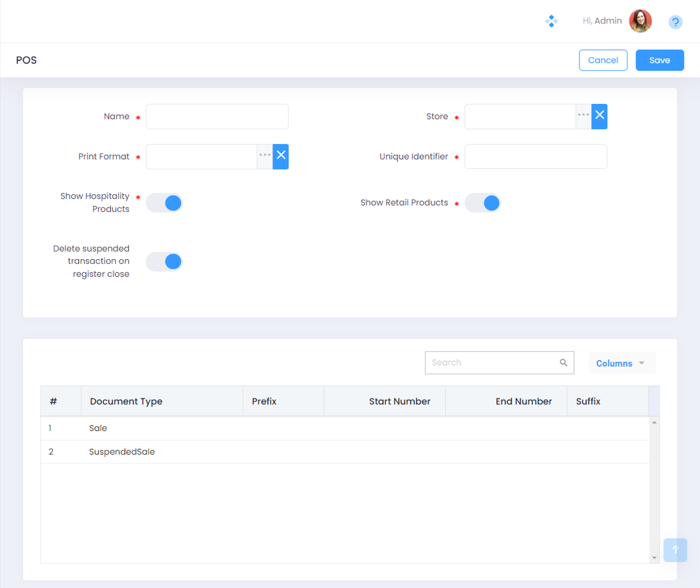Click the Start Number column header
The width and height of the screenshot is (700, 588).
pos(399,401)
